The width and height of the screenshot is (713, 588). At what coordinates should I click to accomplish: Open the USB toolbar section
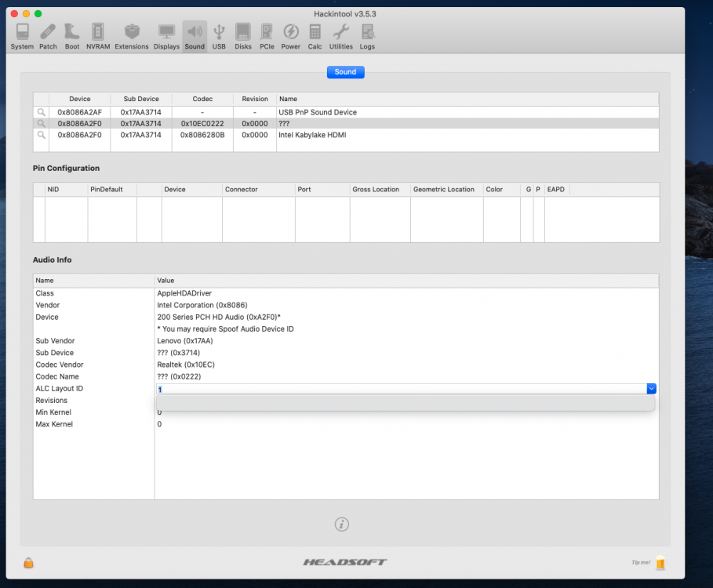coord(219,36)
